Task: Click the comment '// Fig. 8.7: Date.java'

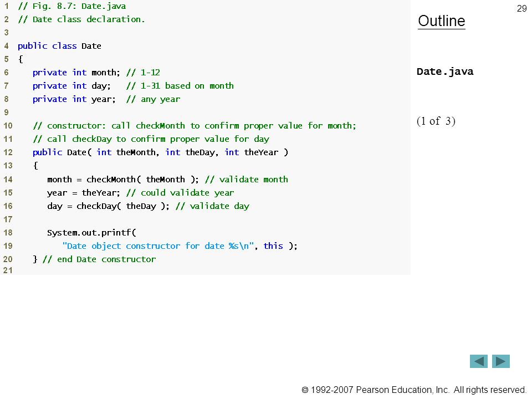Action: tap(72, 6)
